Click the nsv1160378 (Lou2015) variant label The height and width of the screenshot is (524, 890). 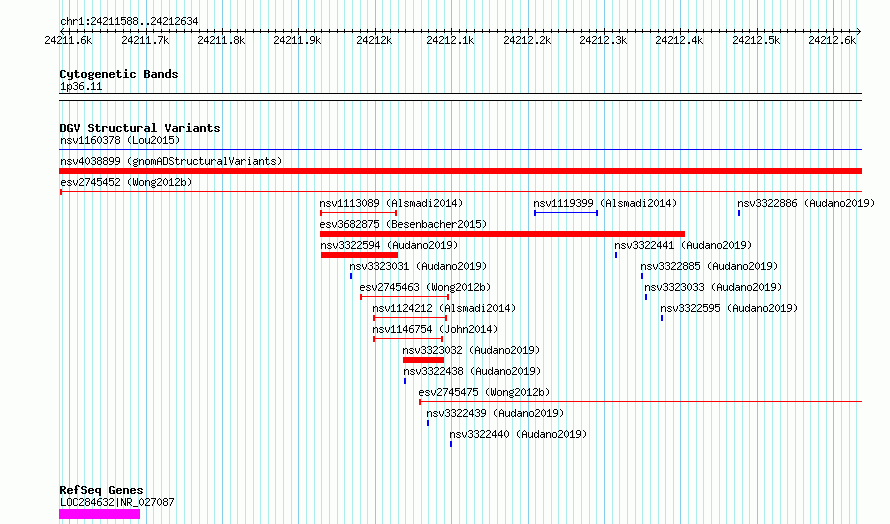[120, 140]
